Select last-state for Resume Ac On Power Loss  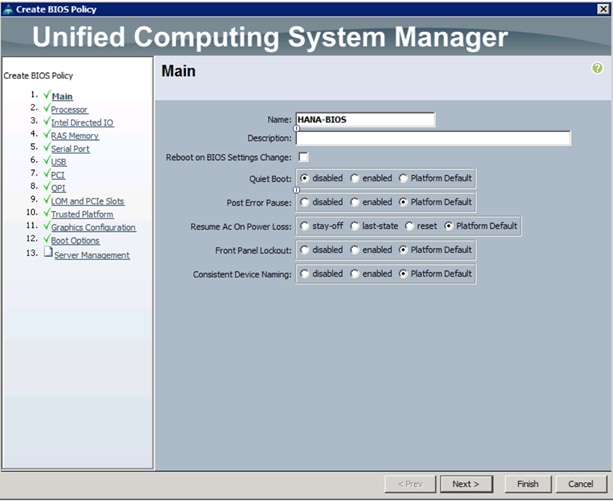click(354, 226)
